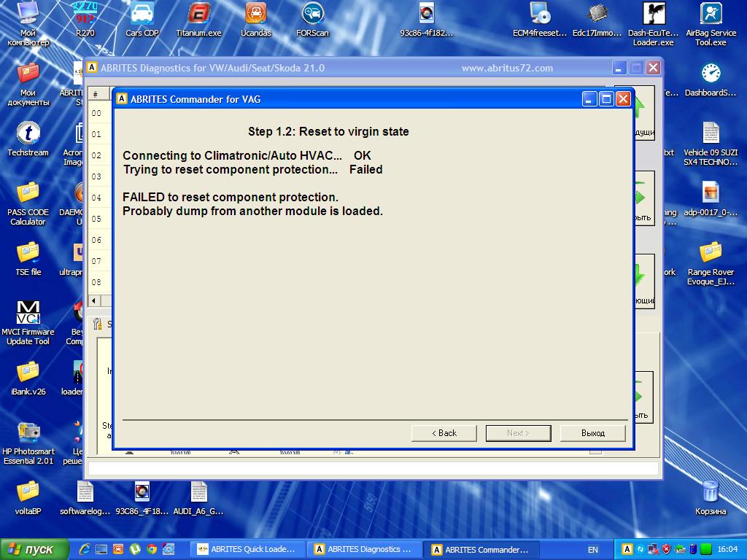
Task: Open Мой компьютер desktop icon
Action: point(28,24)
